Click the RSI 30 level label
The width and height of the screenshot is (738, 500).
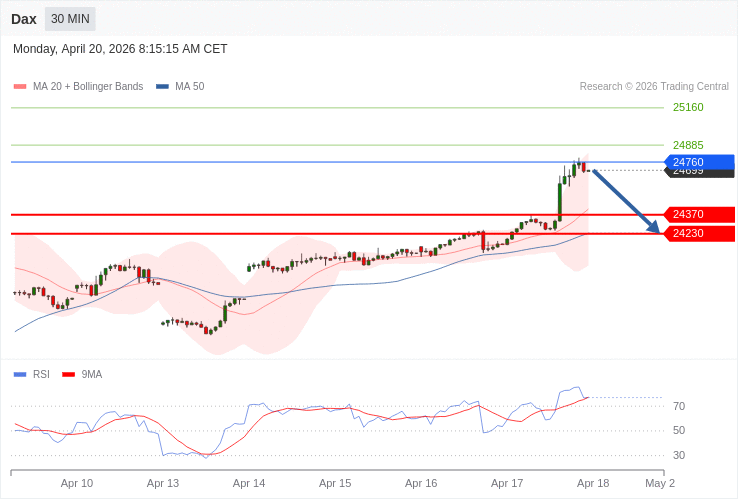pos(679,455)
